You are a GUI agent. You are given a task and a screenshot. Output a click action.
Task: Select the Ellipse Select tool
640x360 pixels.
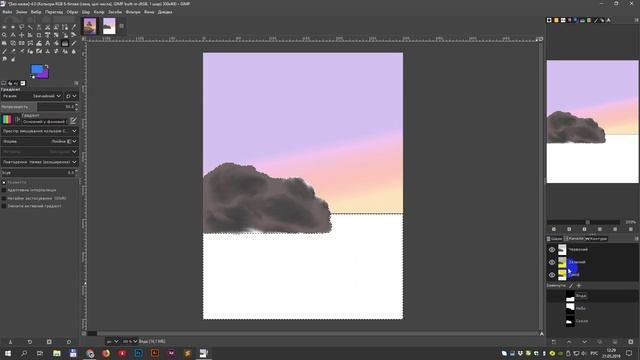[13, 27]
